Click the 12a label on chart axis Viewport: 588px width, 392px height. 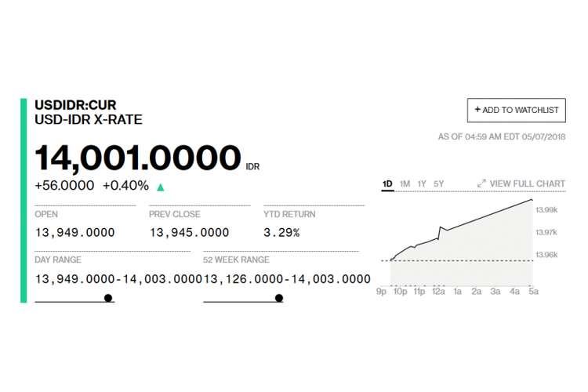tap(438, 292)
